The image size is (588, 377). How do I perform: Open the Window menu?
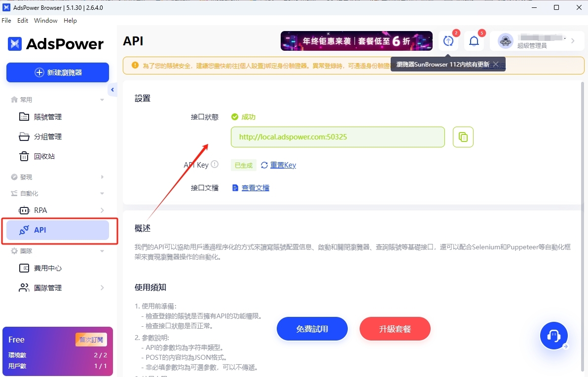click(x=45, y=21)
